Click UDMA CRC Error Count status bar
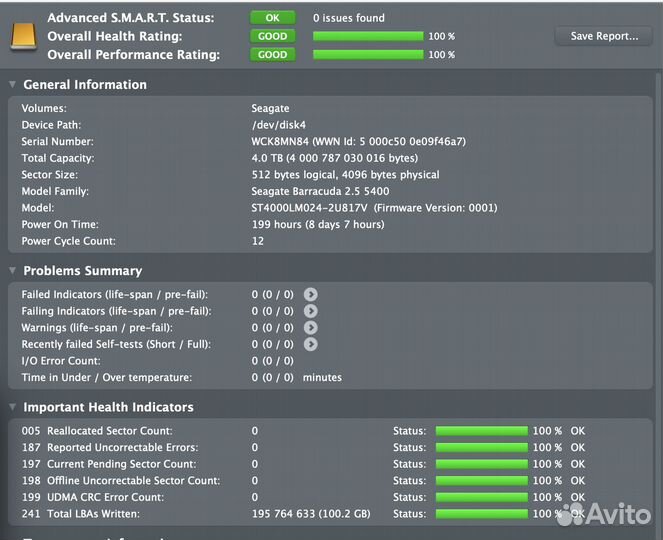This screenshot has width=663, height=540. (x=481, y=497)
